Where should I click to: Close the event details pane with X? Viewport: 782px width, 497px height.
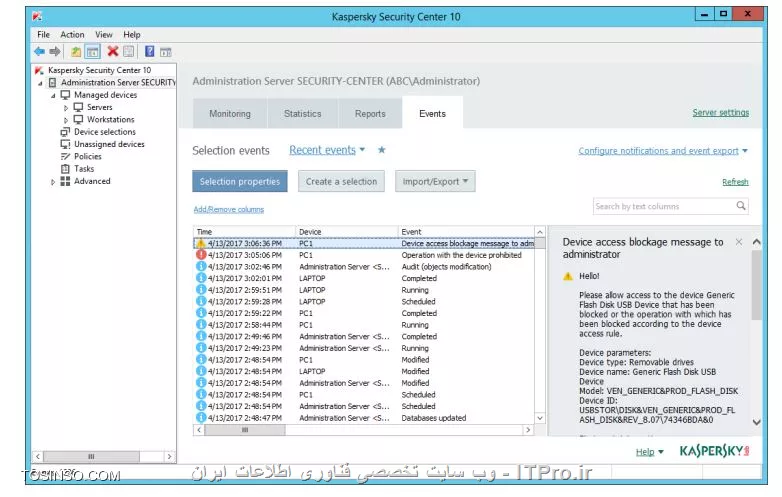coord(739,242)
